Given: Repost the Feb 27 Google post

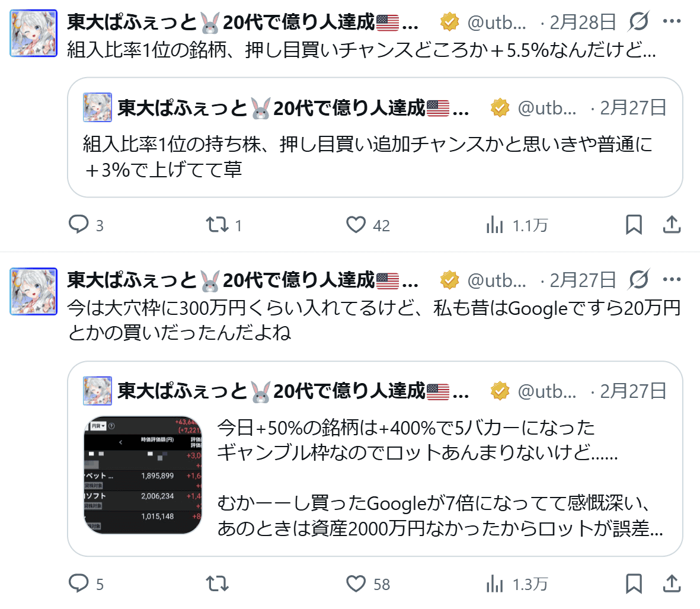Looking at the screenshot, I should [x=218, y=584].
